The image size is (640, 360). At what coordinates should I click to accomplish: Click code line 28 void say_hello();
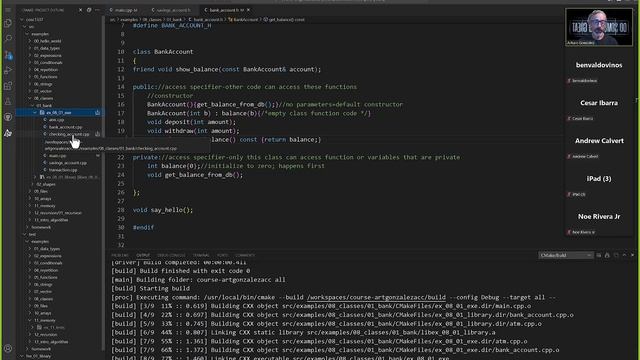click(162, 210)
